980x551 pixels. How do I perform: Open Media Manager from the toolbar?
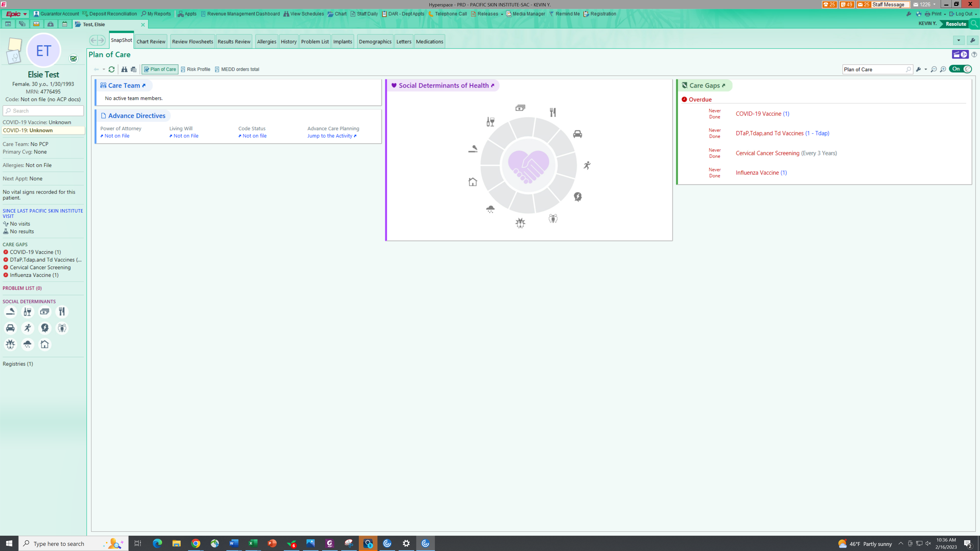(509, 14)
